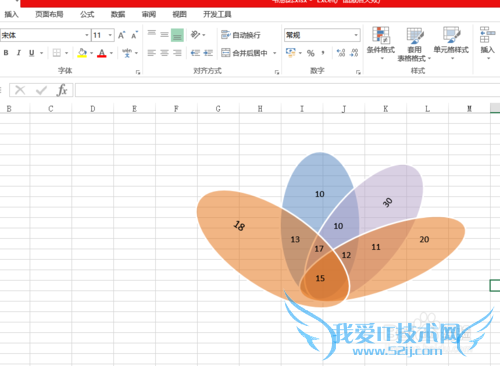Click Increase Indent icon
Image resolution: width=500 pixels, height=366 pixels.
pos(208,53)
